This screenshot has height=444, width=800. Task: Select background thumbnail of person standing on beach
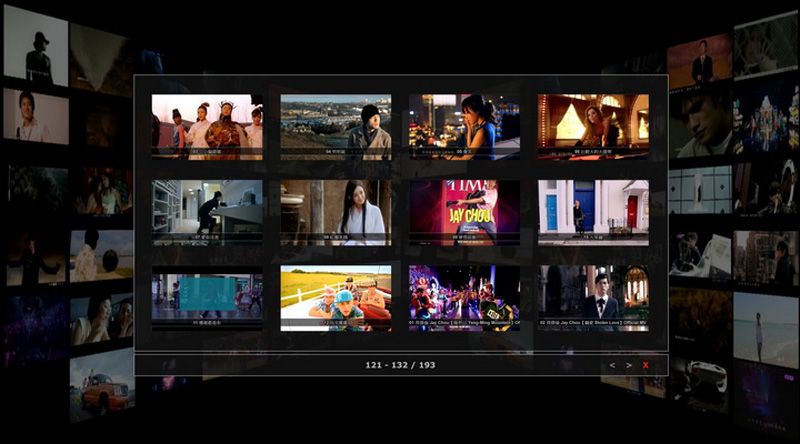click(765, 330)
